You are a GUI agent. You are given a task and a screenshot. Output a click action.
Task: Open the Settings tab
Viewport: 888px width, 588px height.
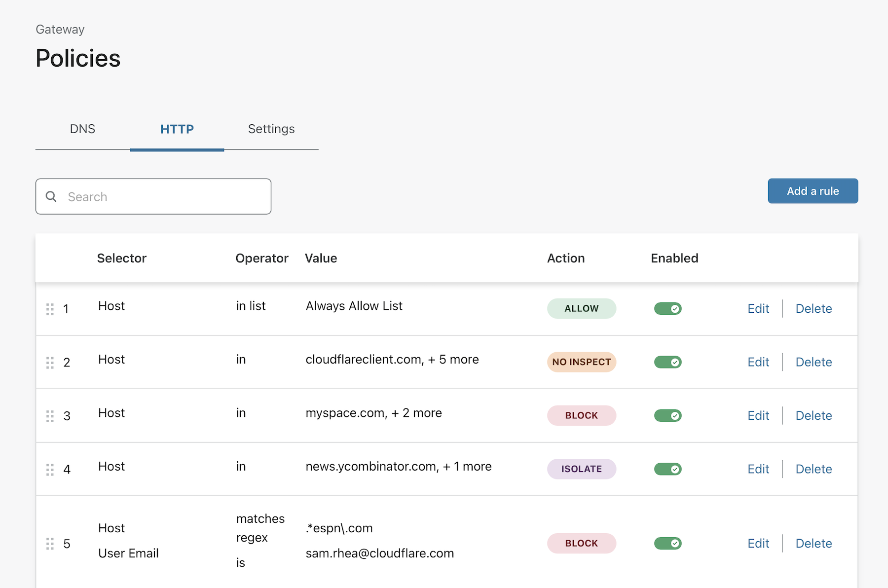coord(271,129)
